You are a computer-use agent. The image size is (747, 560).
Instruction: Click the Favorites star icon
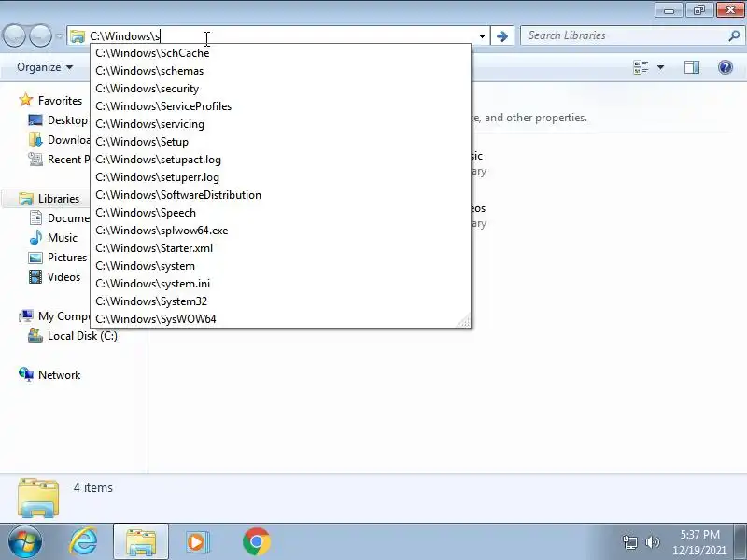pyautogui.click(x=26, y=100)
